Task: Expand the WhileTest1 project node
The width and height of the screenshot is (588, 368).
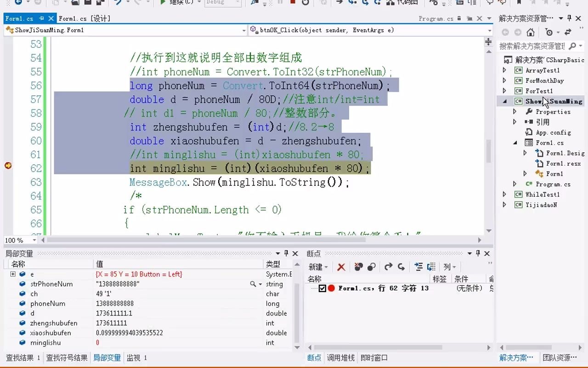Action: click(505, 195)
